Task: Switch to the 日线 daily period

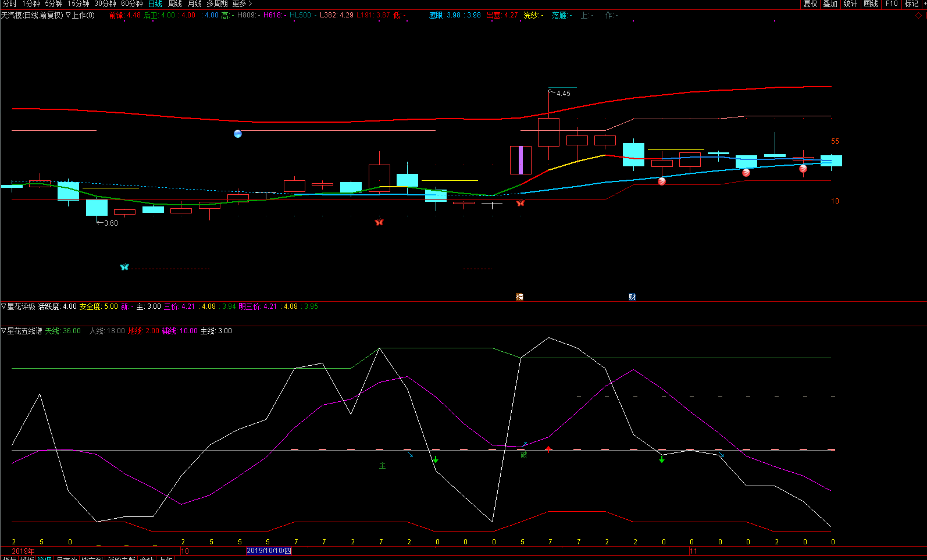Action: (x=155, y=4)
